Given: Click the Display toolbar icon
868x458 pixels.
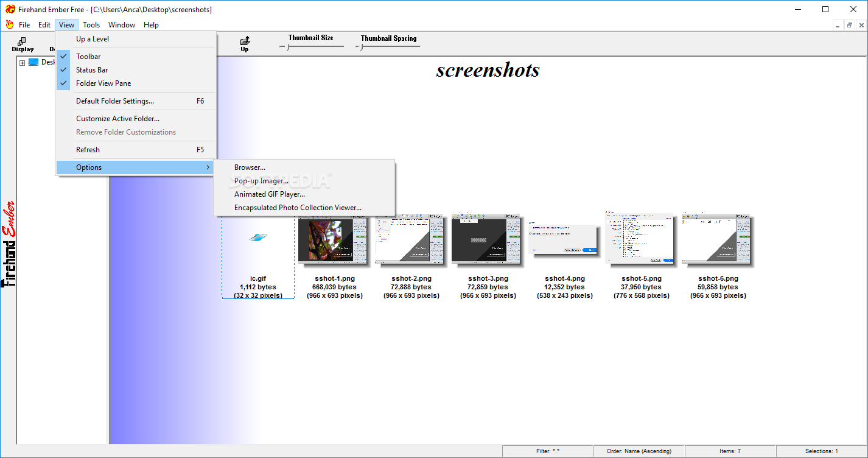Looking at the screenshot, I should pos(23,44).
